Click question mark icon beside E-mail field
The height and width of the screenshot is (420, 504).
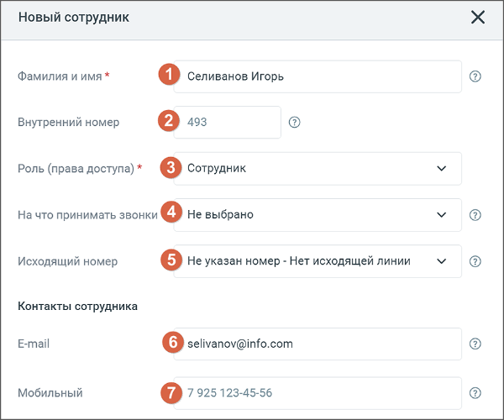coord(475,344)
